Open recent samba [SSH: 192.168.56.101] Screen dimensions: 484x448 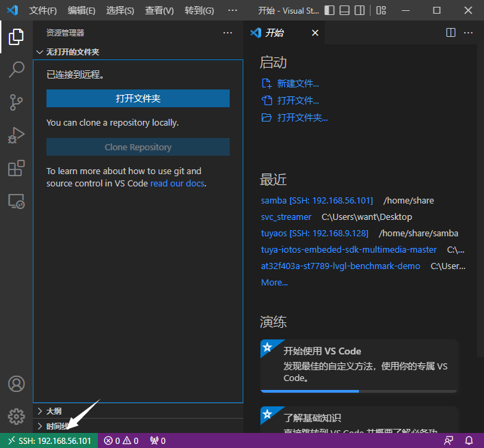(x=317, y=201)
